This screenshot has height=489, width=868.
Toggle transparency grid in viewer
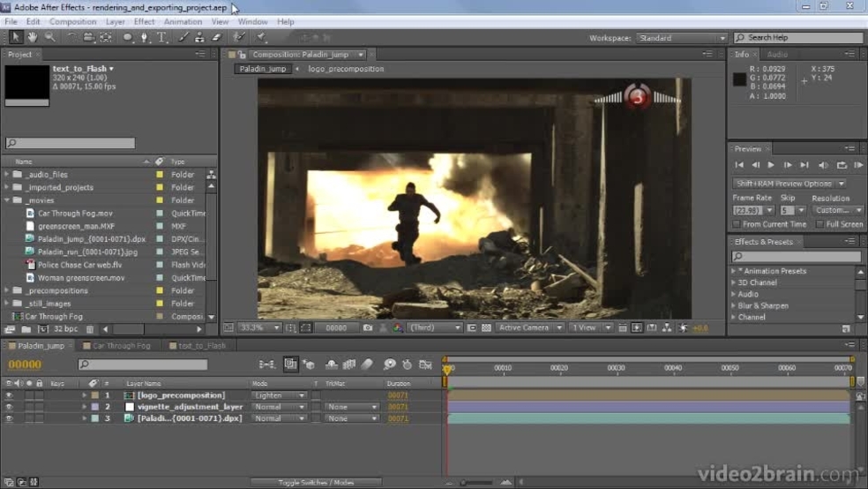(x=486, y=327)
